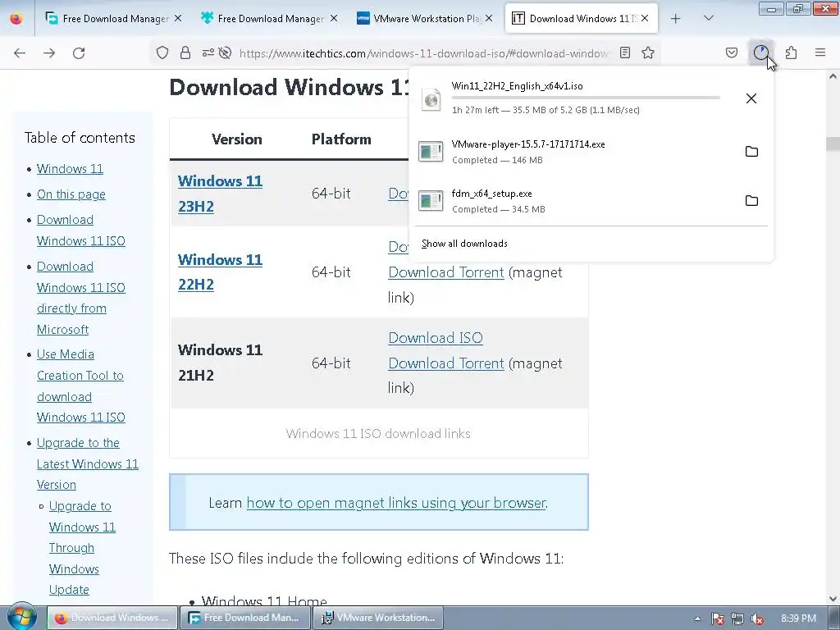Close the Download Windows 11 tab
840x630 pixels.
coord(645,18)
